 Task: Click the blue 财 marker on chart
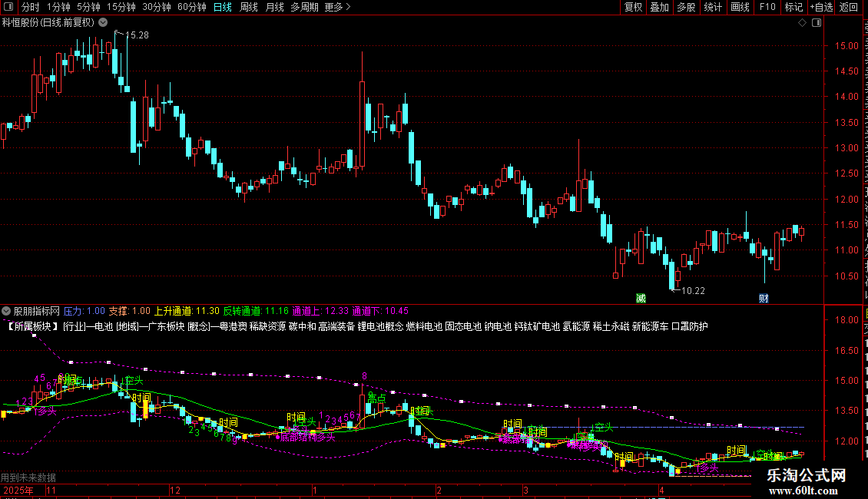point(764,299)
